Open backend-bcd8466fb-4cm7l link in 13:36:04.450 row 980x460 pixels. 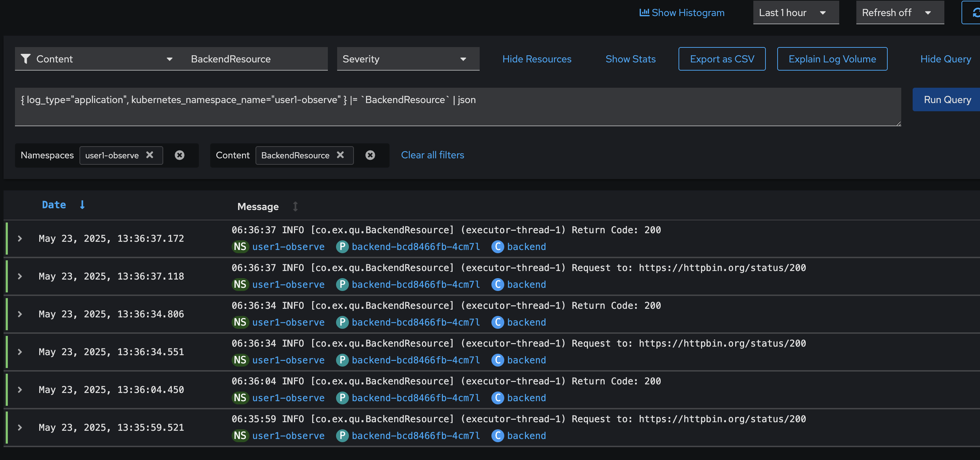[x=416, y=398]
